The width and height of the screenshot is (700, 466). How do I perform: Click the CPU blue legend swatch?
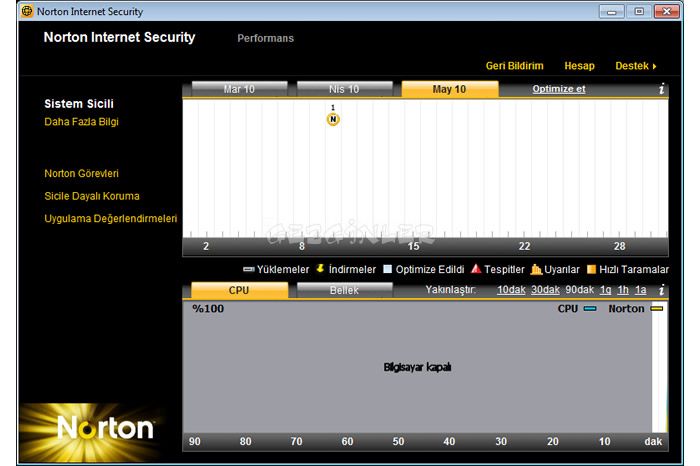(x=590, y=308)
